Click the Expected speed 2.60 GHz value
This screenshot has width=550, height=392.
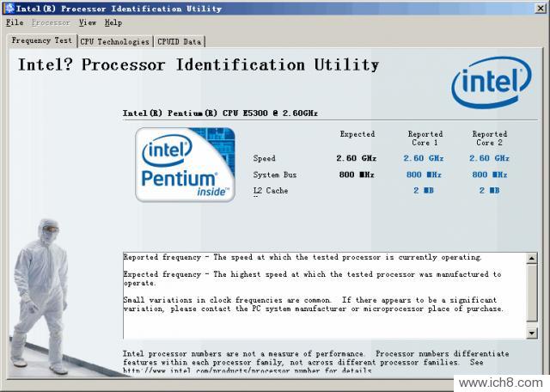pyautogui.click(x=357, y=158)
